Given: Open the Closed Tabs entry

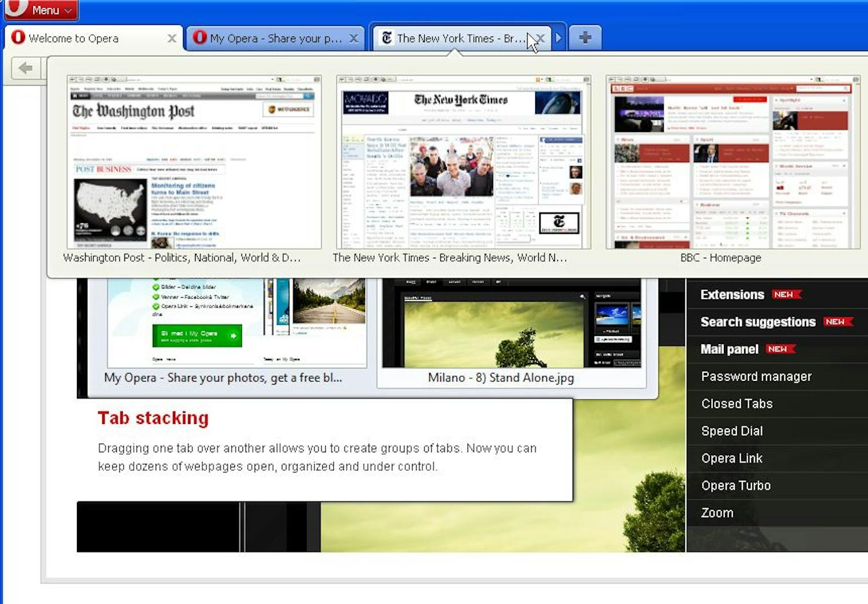Looking at the screenshot, I should [736, 404].
